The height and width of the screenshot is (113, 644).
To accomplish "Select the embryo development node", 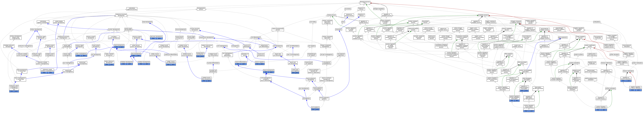I will tap(36, 29).
